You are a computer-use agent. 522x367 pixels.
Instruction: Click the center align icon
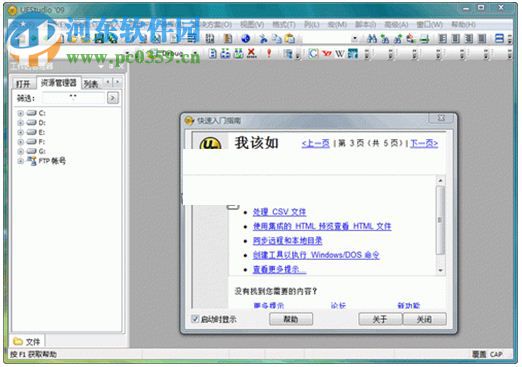456,39
